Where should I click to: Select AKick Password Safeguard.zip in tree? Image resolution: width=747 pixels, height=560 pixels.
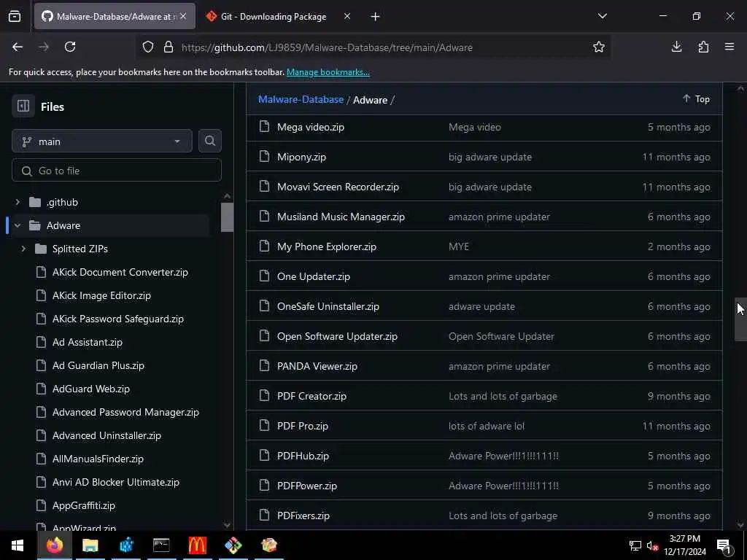click(117, 319)
